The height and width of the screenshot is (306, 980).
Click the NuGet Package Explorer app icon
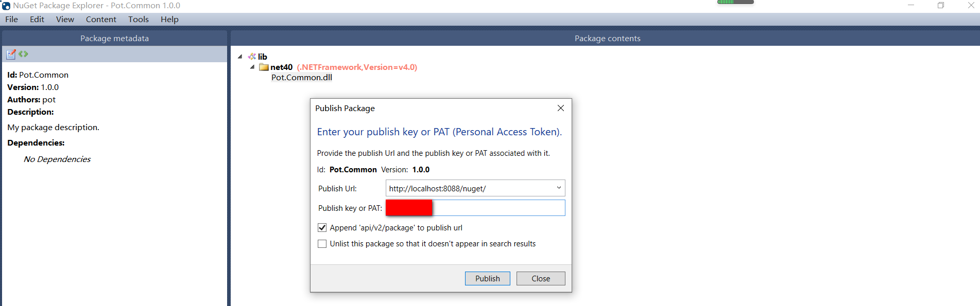click(x=6, y=6)
